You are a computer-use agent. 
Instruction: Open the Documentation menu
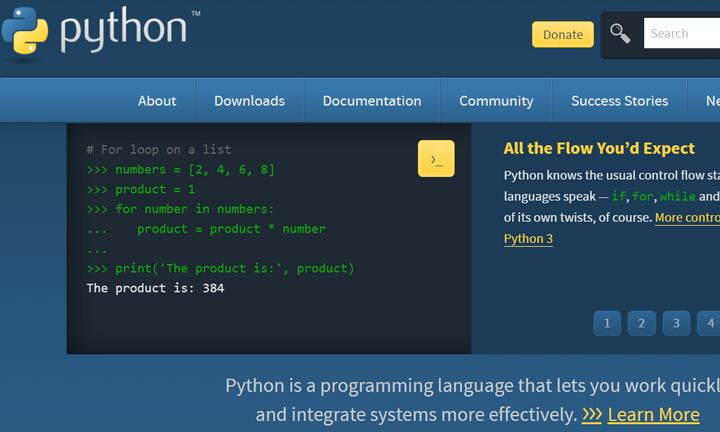point(372,101)
